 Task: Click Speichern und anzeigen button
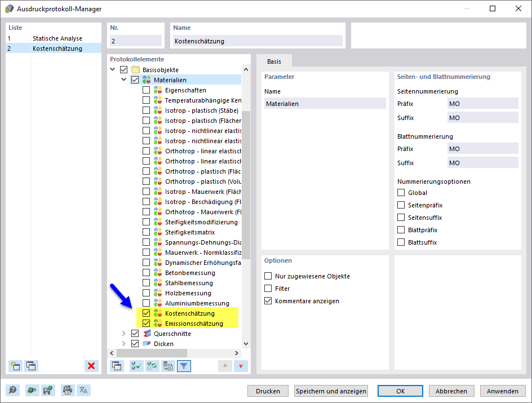(331, 391)
